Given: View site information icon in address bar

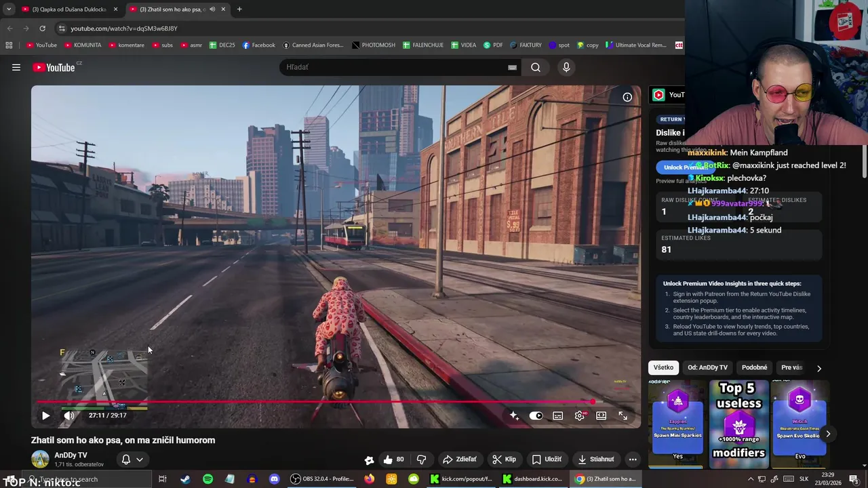Looking at the screenshot, I should [x=62, y=28].
